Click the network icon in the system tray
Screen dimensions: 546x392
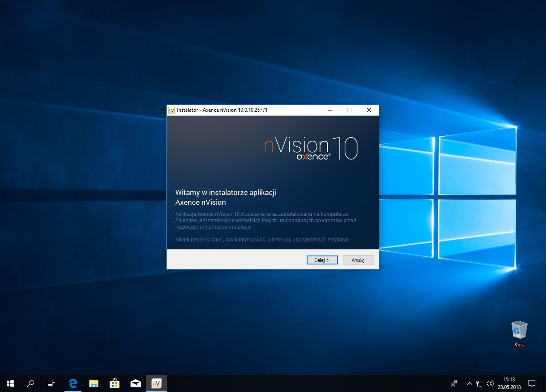[x=479, y=383]
